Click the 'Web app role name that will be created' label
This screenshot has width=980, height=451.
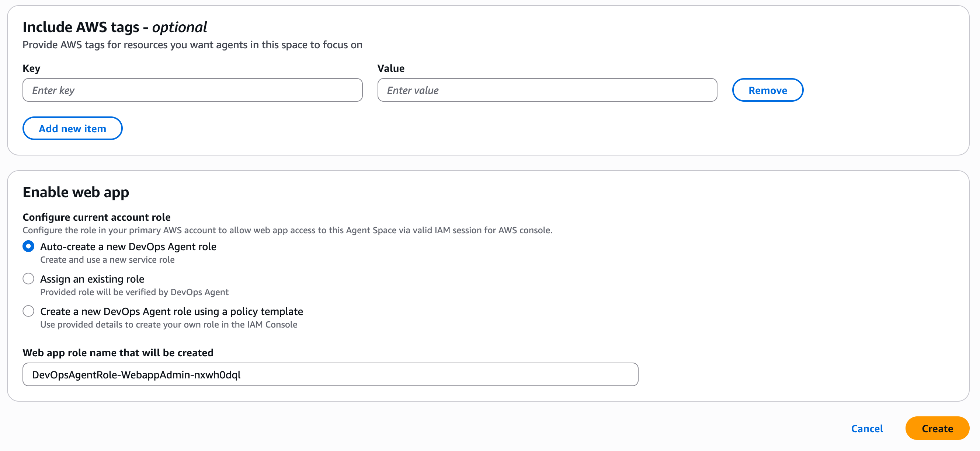(x=118, y=353)
